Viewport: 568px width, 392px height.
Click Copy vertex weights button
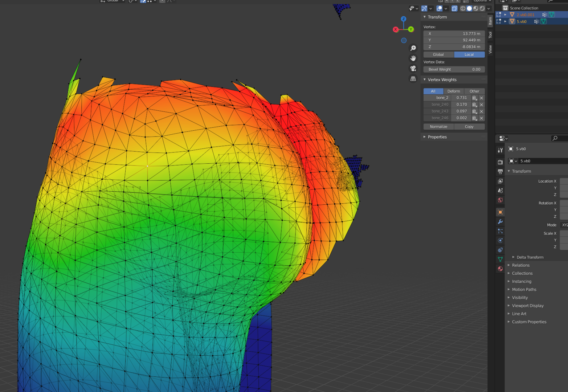(x=469, y=127)
